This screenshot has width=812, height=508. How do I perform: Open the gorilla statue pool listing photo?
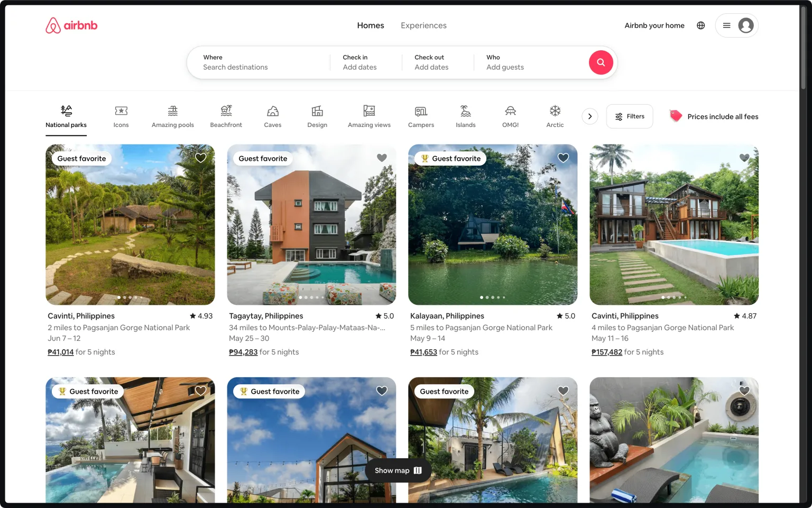coord(674,440)
